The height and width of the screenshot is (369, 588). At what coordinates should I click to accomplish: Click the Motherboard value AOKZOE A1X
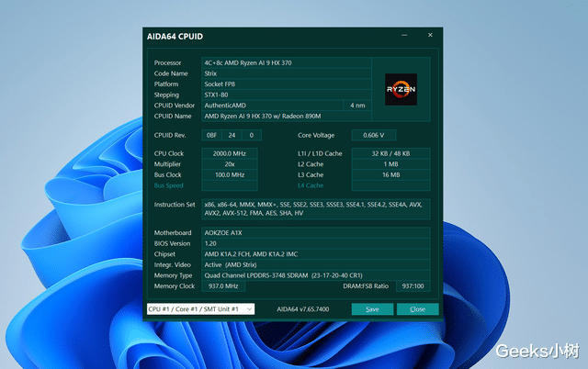click(316, 232)
